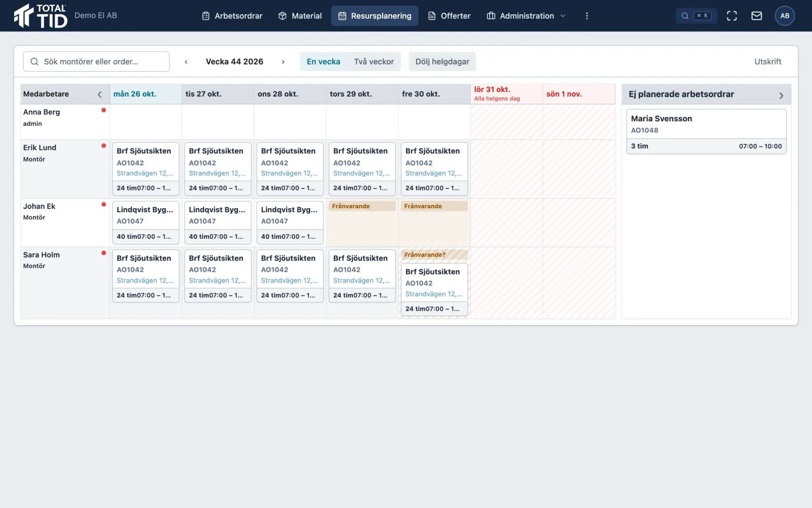The image size is (812, 508).
Task: Open the Material tab
Action: coord(300,16)
